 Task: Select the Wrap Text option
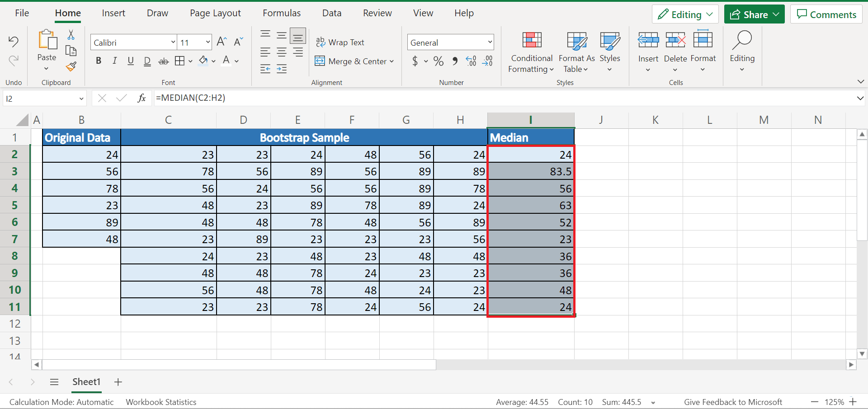(341, 42)
